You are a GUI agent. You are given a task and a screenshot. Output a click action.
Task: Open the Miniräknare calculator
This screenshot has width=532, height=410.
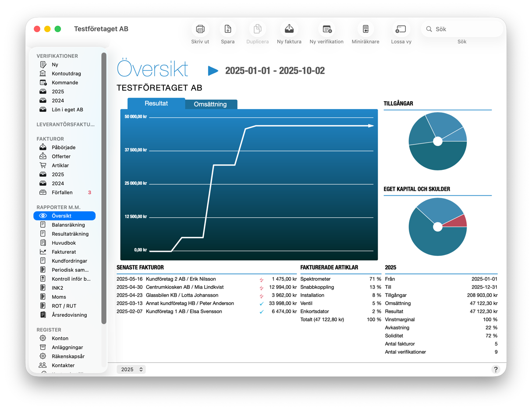[365, 29]
